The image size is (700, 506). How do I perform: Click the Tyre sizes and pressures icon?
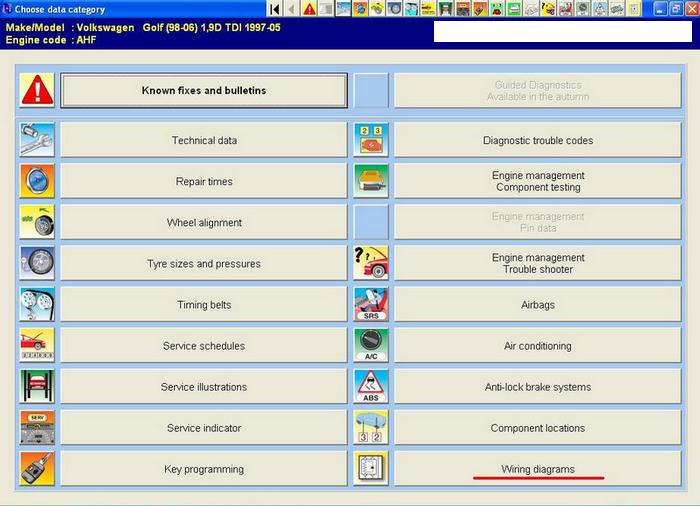tap(37, 264)
